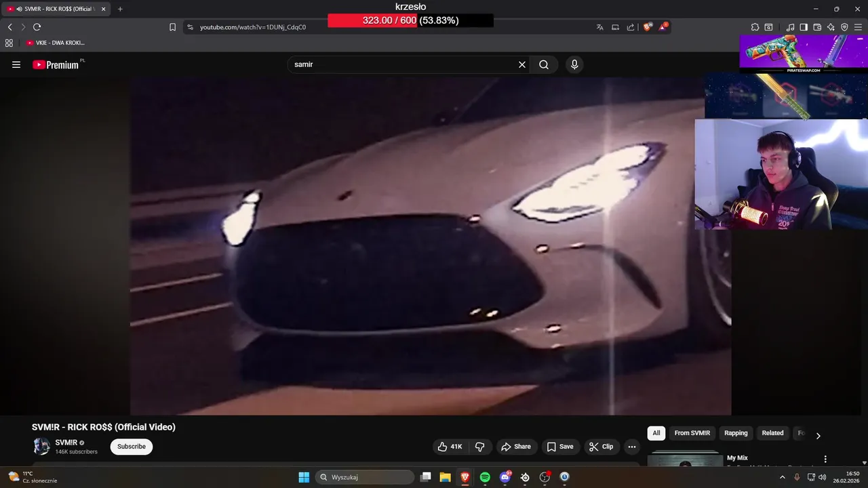Open a new browser tab
The height and width of the screenshot is (488, 868).
[120, 9]
